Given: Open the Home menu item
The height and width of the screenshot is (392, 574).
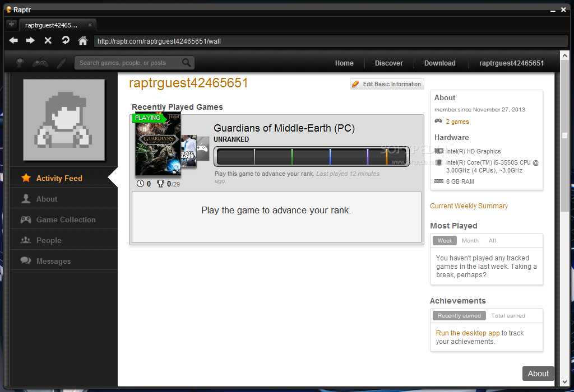Looking at the screenshot, I should coord(344,63).
